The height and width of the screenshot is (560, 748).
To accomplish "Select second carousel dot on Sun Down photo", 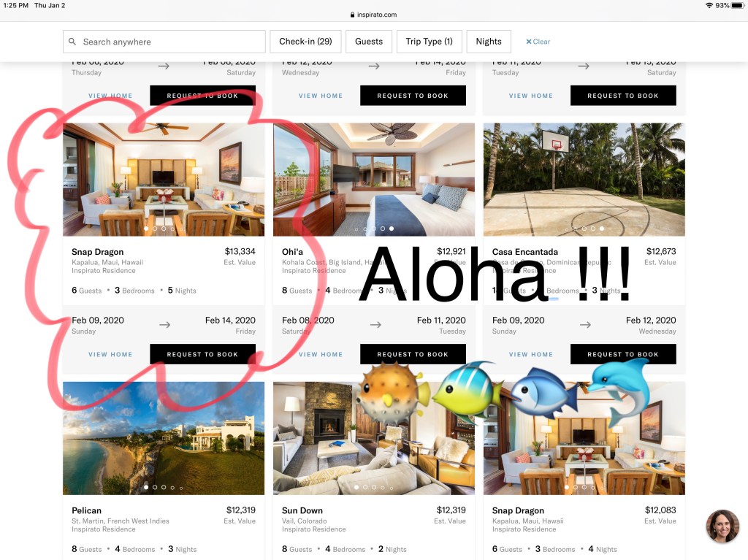I will [x=365, y=487].
